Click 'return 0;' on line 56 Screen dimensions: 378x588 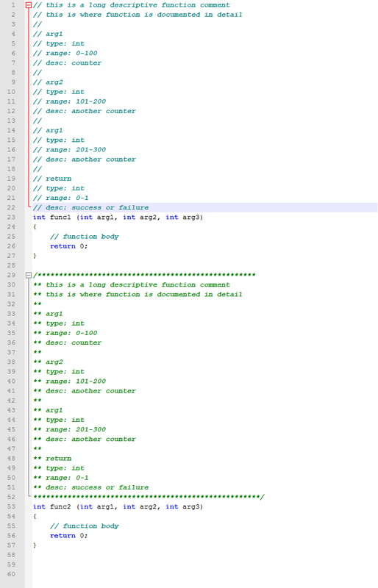click(x=68, y=536)
